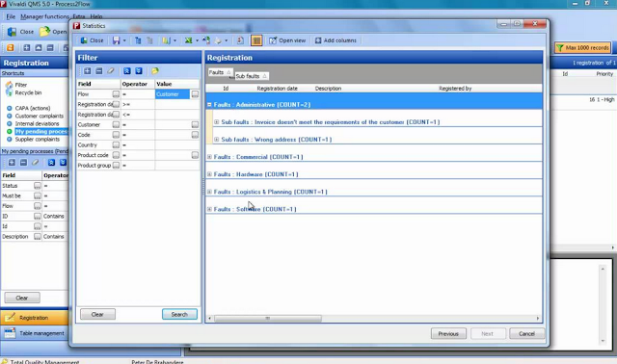Image resolution: width=617 pixels, height=364 pixels.
Task: Expand the Faults : Software group
Action: pos(209,209)
